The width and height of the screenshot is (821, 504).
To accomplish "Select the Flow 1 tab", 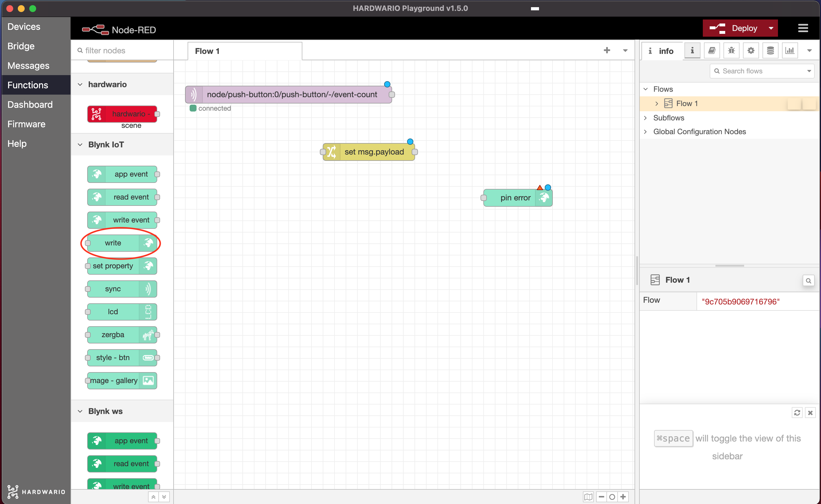I will click(x=245, y=51).
